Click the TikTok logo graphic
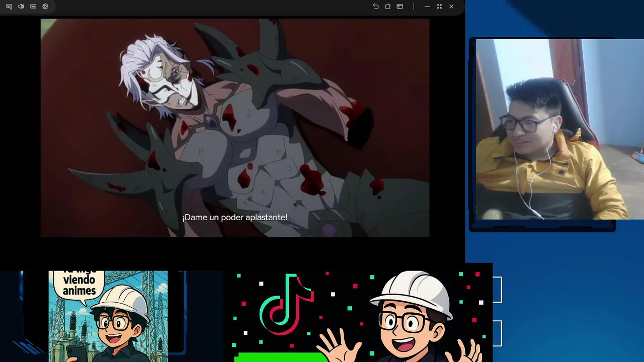 click(x=287, y=305)
